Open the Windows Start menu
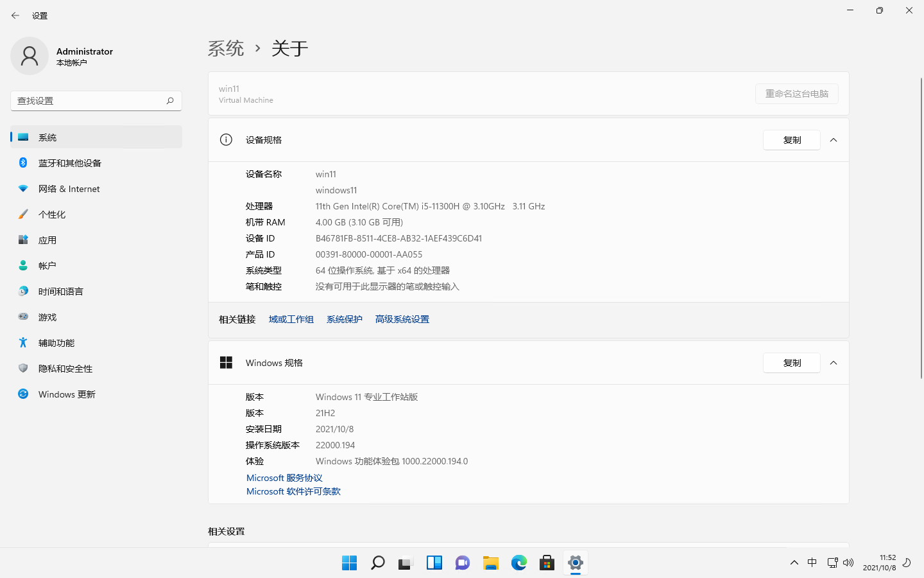 (350, 563)
